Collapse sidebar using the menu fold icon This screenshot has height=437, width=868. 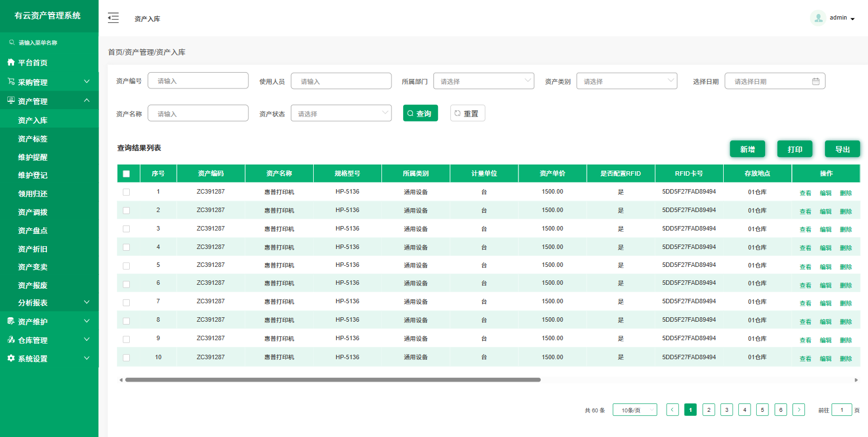point(113,18)
